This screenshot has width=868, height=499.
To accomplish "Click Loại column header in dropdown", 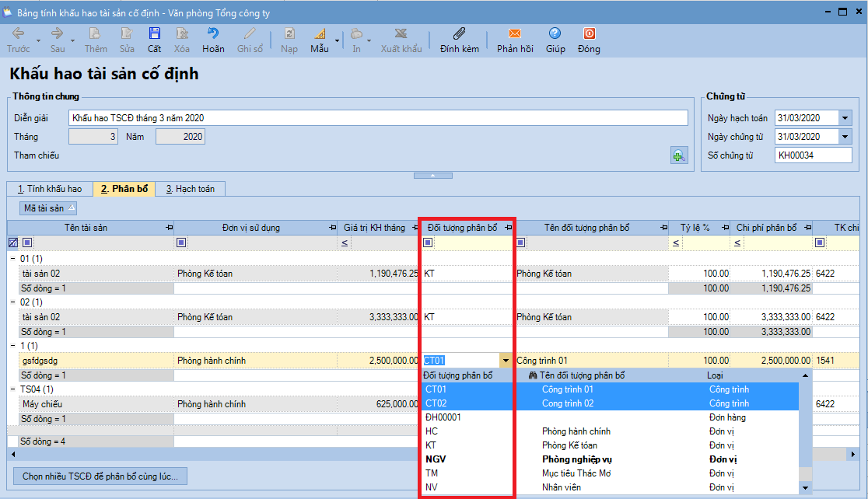I will 715,375.
